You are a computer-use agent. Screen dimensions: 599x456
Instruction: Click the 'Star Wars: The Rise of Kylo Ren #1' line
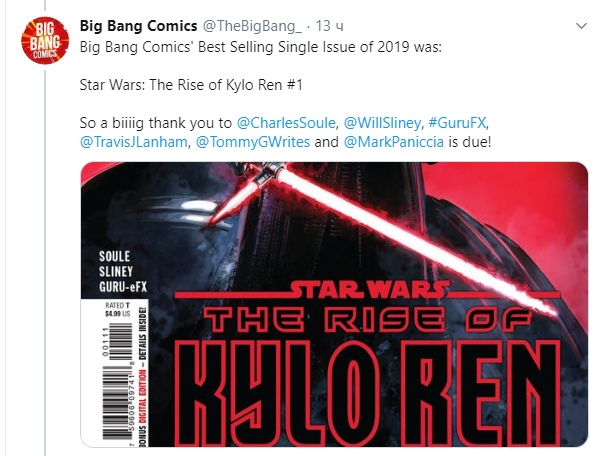point(191,85)
